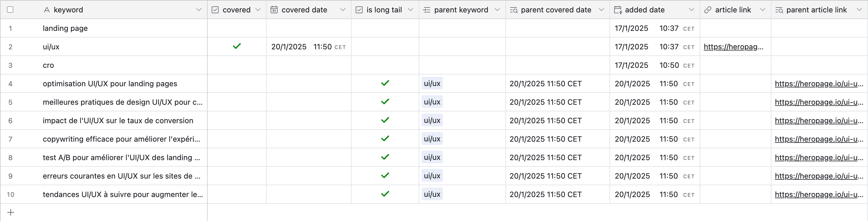
Task: Toggle the is long tail check in row 4
Action: pyautogui.click(x=385, y=83)
